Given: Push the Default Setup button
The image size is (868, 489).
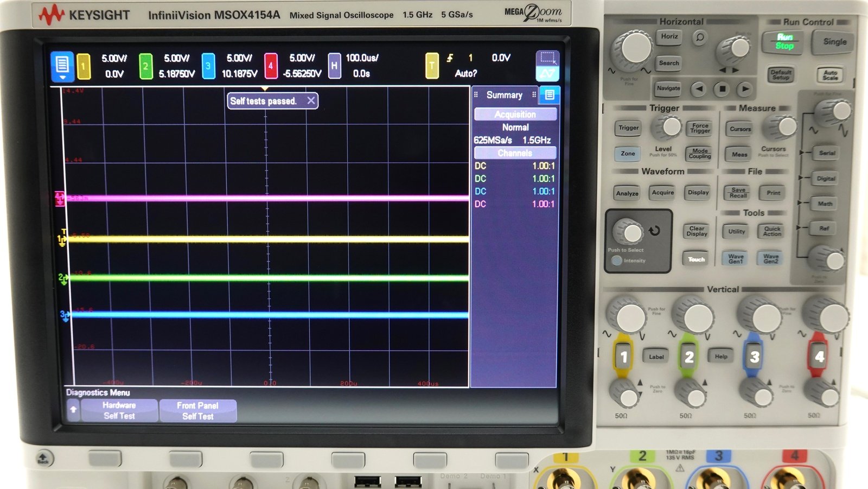Looking at the screenshot, I should pyautogui.click(x=781, y=75).
